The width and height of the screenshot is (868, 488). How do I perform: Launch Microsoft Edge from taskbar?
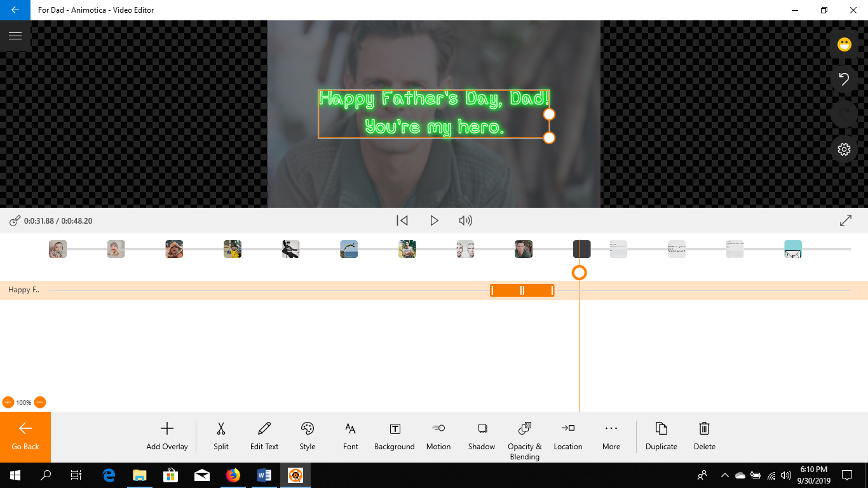109,475
